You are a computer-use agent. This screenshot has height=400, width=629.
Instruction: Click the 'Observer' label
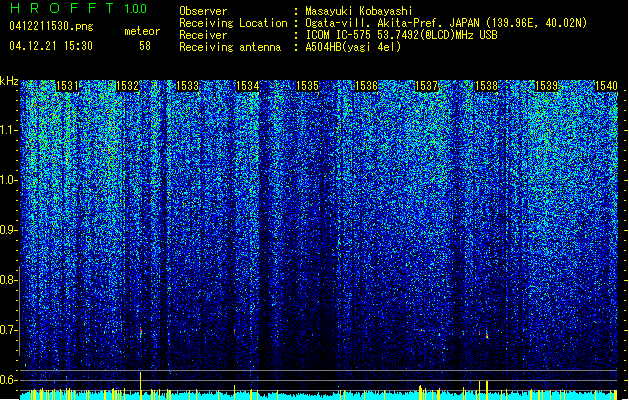point(203,11)
